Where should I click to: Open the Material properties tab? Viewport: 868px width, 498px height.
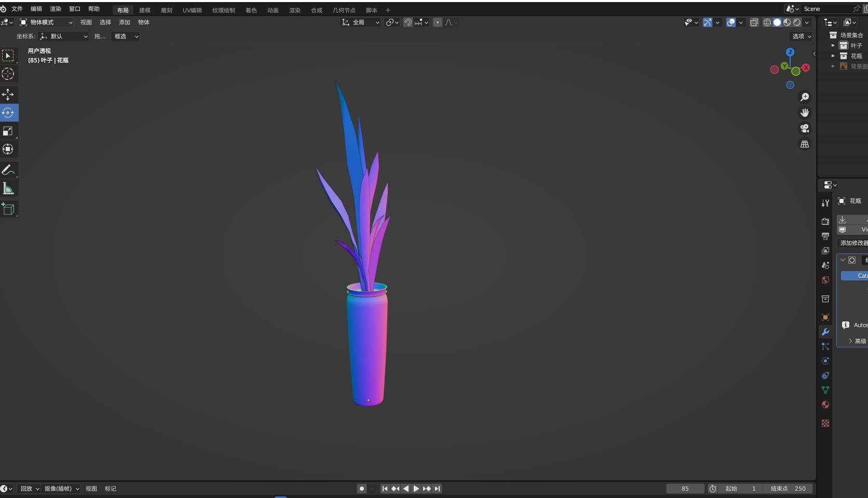coord(825,405)
